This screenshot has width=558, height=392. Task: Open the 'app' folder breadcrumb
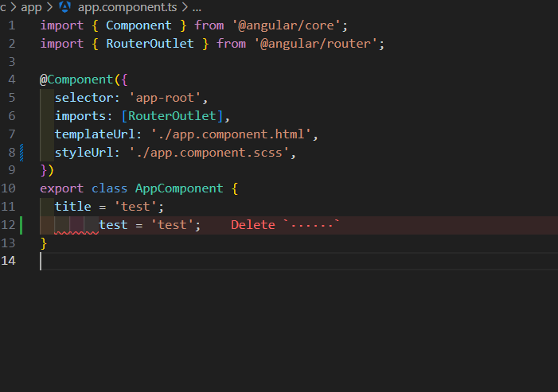tap(31, 7)
